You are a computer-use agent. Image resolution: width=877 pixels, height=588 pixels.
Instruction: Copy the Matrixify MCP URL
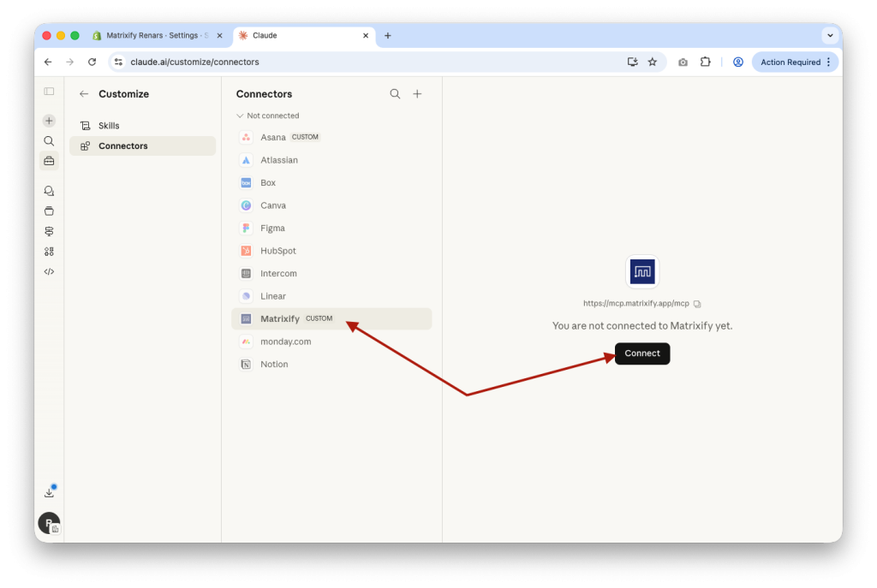click(x=697, y=303)
